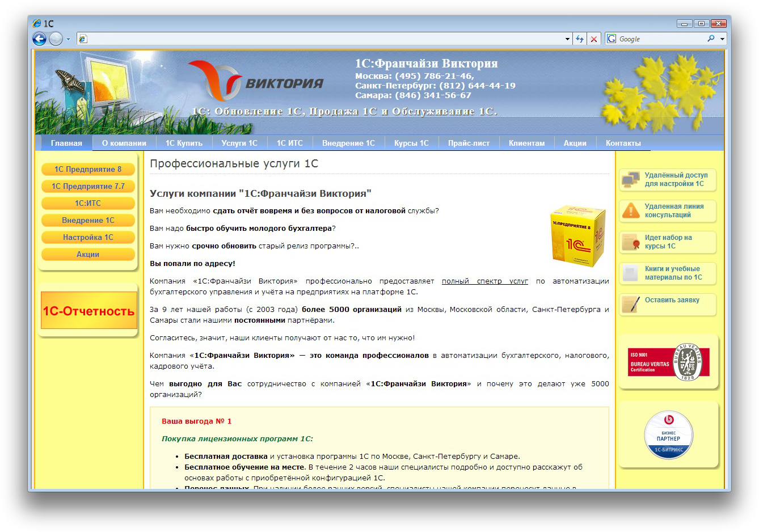Click the orange warning triangle icon
This screenshot has width=759, height=532.
point(631,210)
